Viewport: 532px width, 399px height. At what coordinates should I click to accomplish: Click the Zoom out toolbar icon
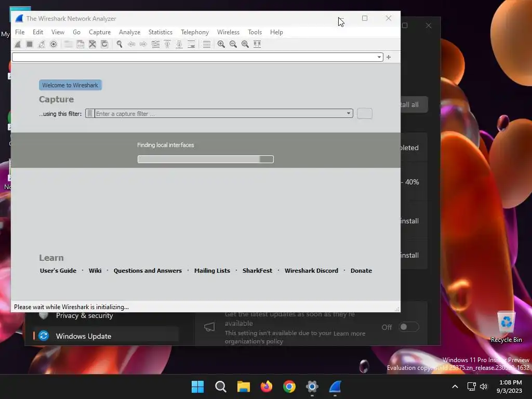[x=233, y=44]
